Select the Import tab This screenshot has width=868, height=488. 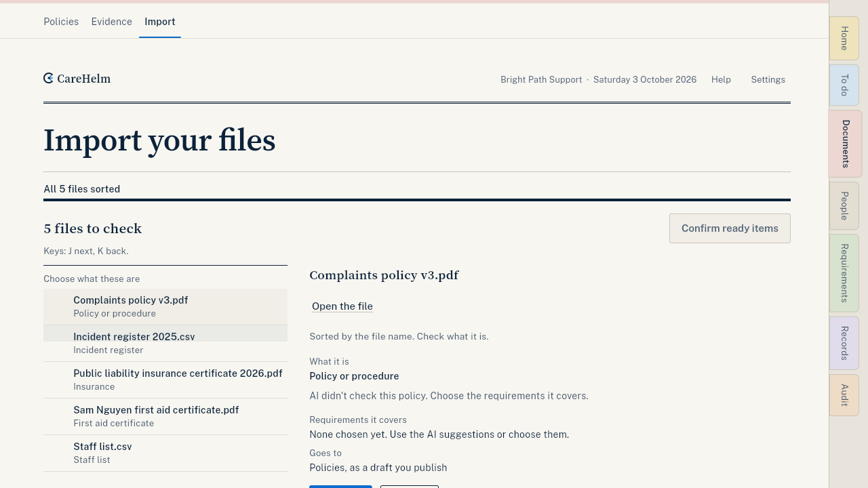(160, 22)
